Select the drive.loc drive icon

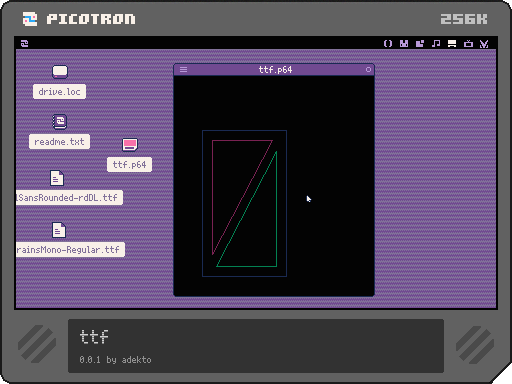point(60,71)
